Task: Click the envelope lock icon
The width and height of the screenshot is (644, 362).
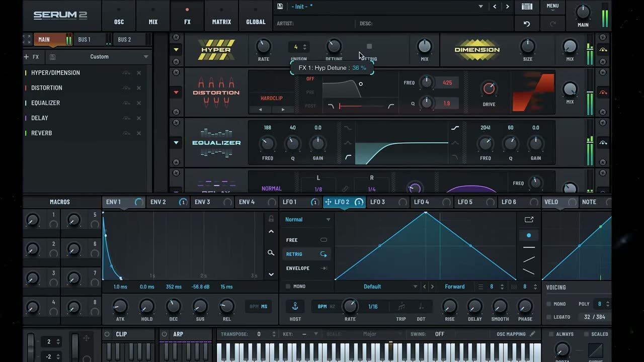Action: pyautogui.click(x=271, y=219)
